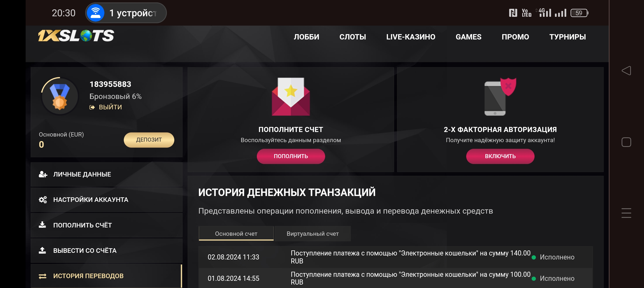Click the red envelope star icon
This screenshot has width=644, height=288.
[x=291, y=97]
